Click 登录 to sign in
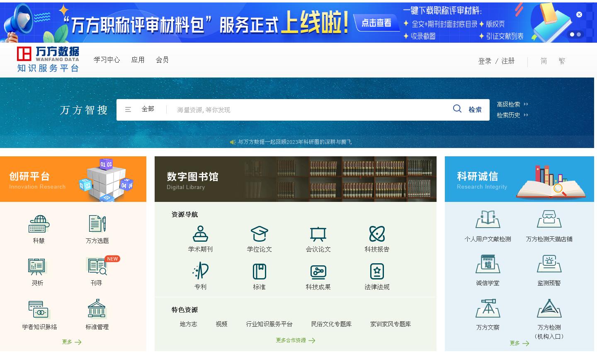This screenshot has width=597, height=364. point(485,61)
